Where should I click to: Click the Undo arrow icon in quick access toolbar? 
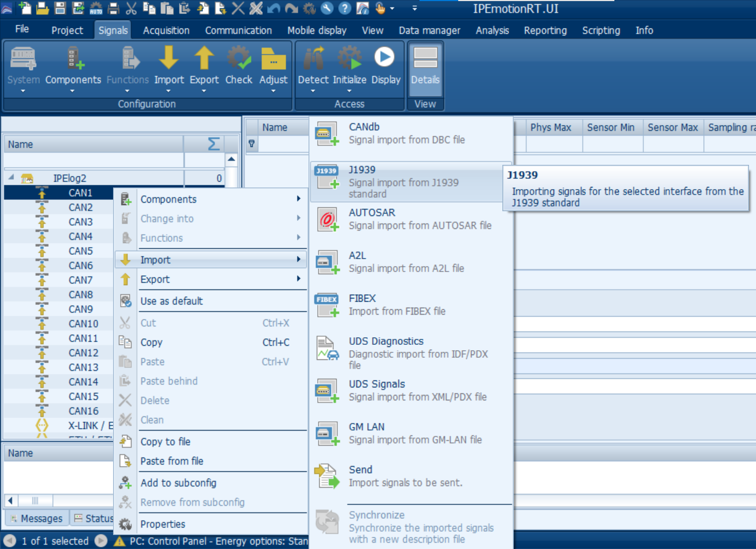tap(274, 8)
